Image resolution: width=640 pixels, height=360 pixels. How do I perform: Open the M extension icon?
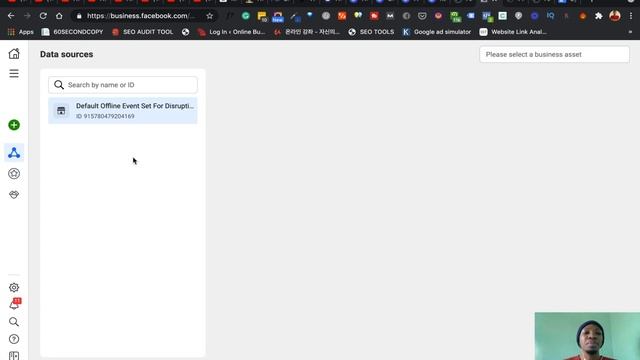pos(390,16)
